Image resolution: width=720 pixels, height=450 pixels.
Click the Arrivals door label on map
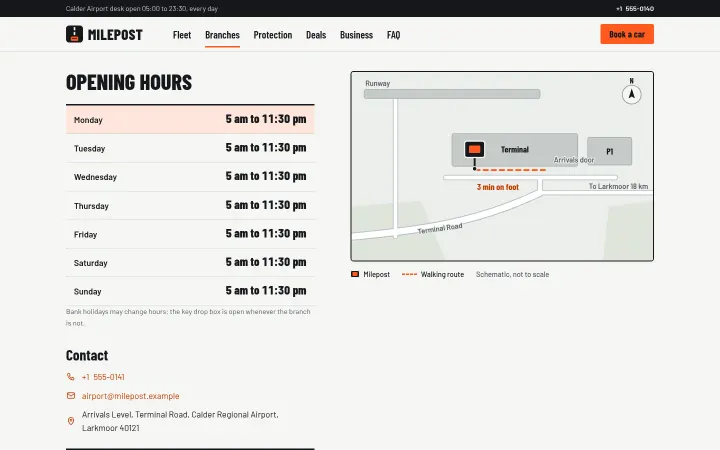point(574,160)
